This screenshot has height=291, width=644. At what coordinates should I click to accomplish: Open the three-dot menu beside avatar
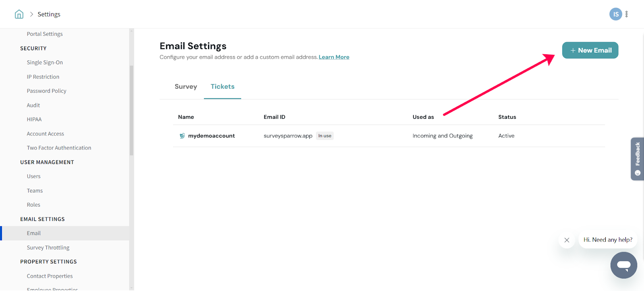tap(627, 14)
